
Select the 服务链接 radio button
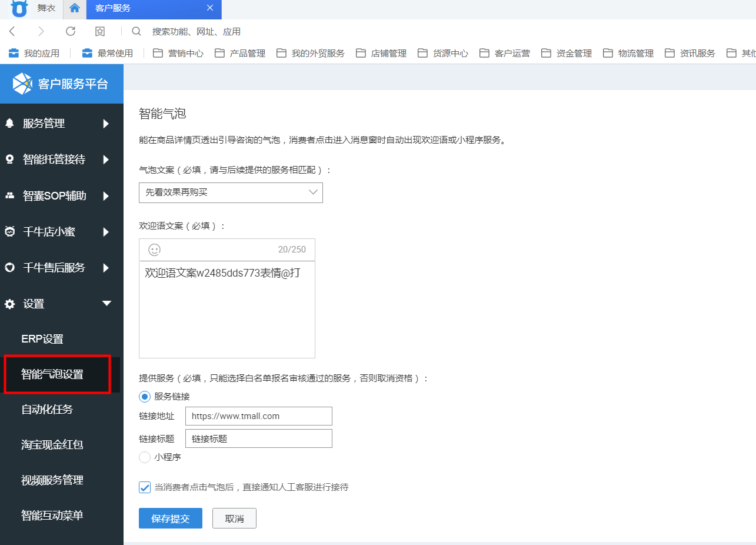[x=144, y=397]
